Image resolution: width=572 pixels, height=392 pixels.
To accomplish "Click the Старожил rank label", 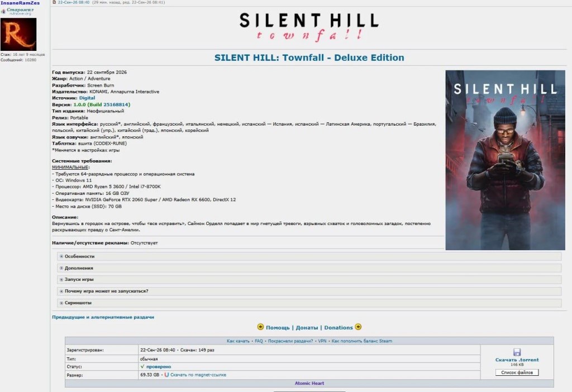I will pyautogui.click(x=20, y=9).
